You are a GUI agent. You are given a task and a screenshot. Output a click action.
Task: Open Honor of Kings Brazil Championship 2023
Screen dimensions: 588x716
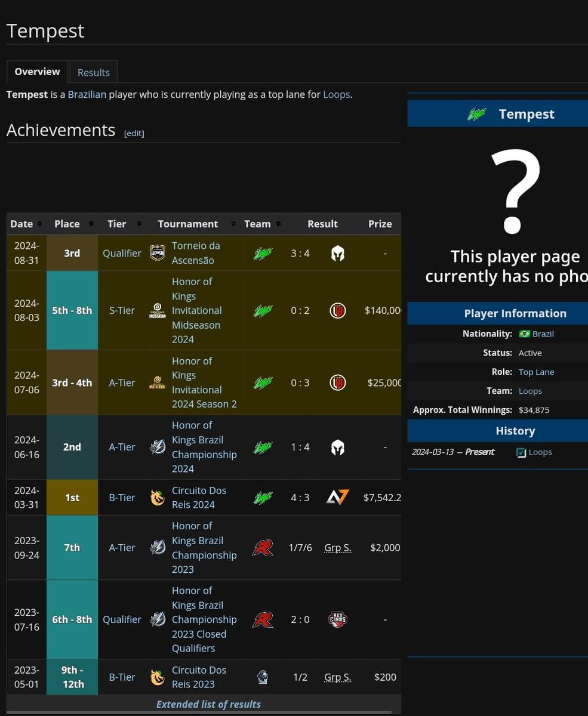click(204, 547)
